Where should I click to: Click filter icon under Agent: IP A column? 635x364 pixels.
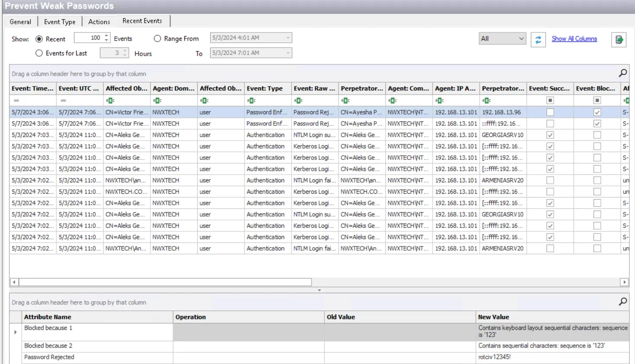pos(439,100)
